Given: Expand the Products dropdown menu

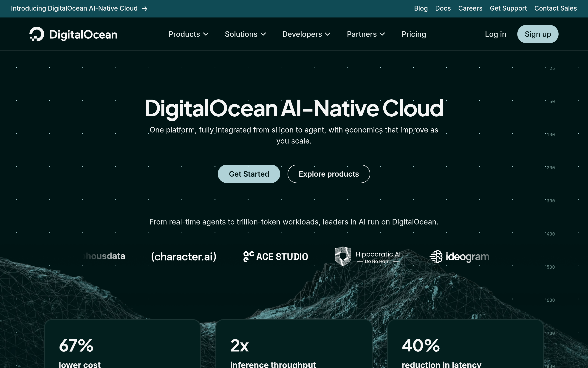Looking at the screenshot, I should 189,34.
